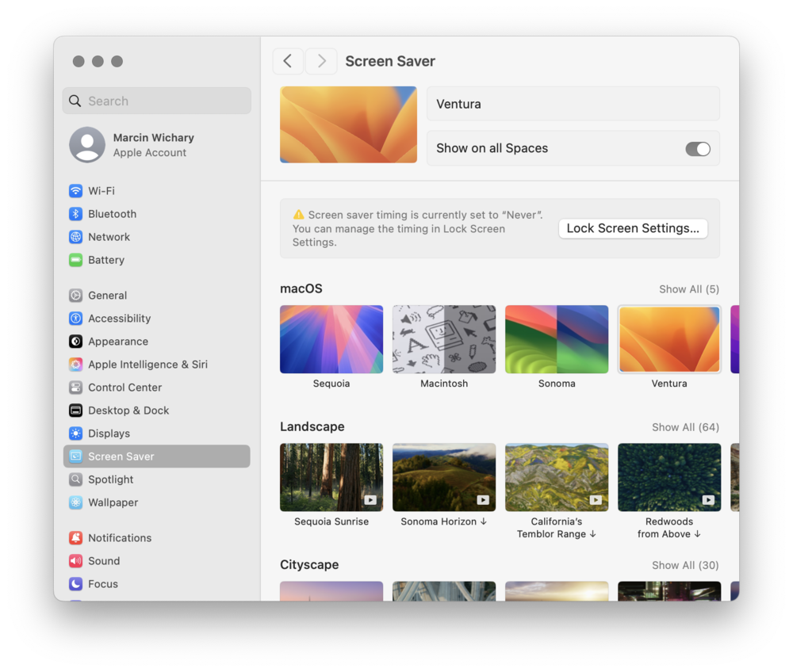This screenshot has height=672, width=793.
Task: Click play badge on Sequoia Sunrise
Action: (370, 500)
